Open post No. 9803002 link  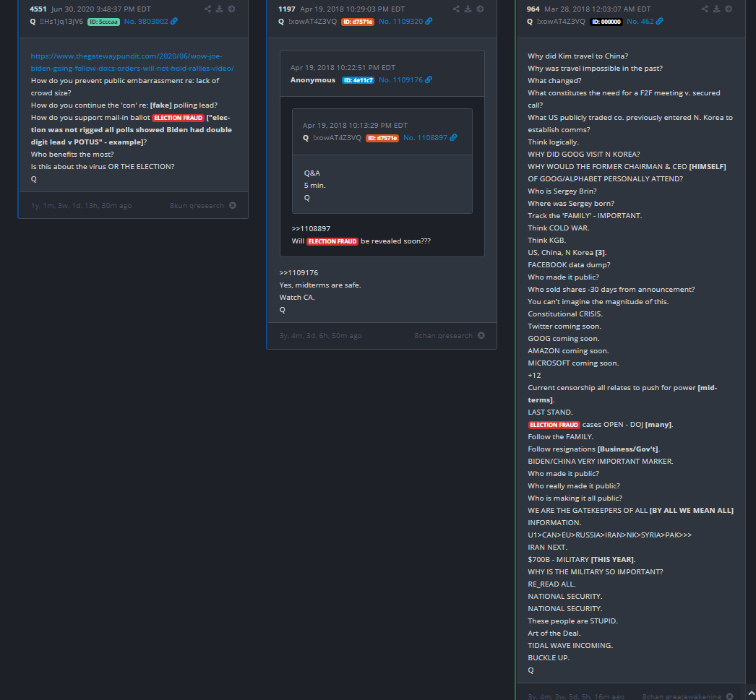click(x=146, y=21)
